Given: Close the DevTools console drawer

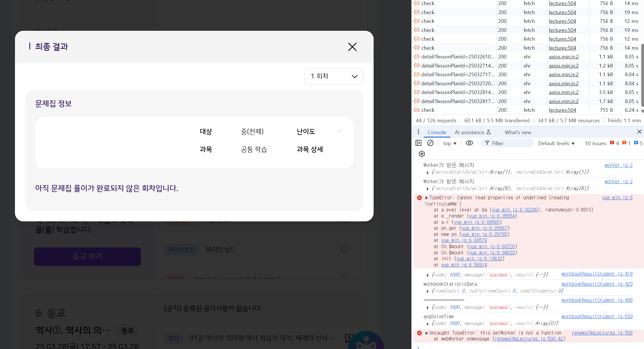Looking at the screenshot, I should [639, 132].
